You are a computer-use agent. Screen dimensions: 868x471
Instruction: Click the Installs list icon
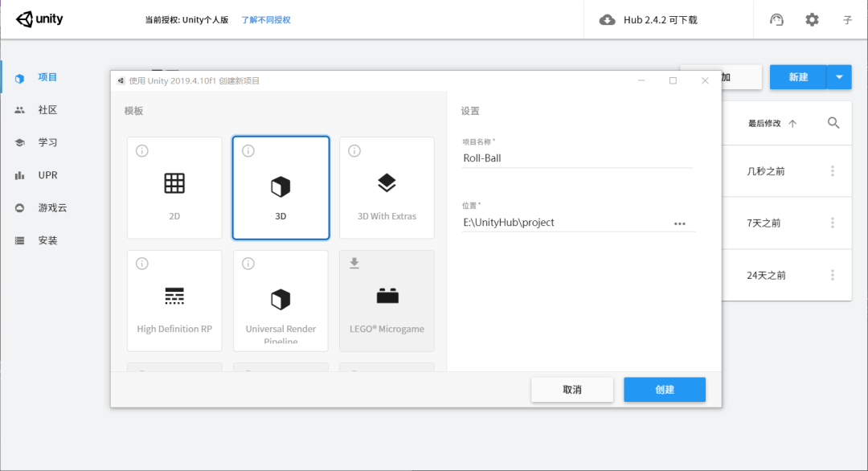pyautogui.click(x=19, y=241)
